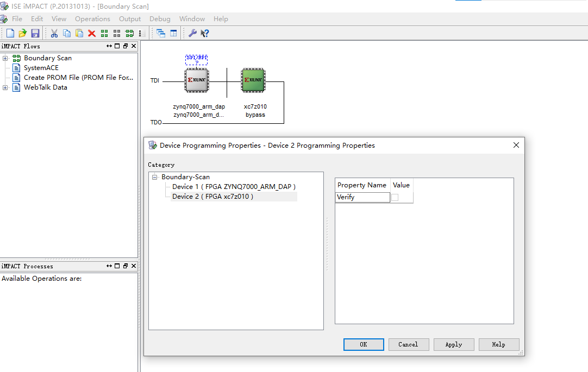This screenshot has height=372, width=588.
Task: Collapse the Boundary-Scan category node
Action: click(154, 177)
